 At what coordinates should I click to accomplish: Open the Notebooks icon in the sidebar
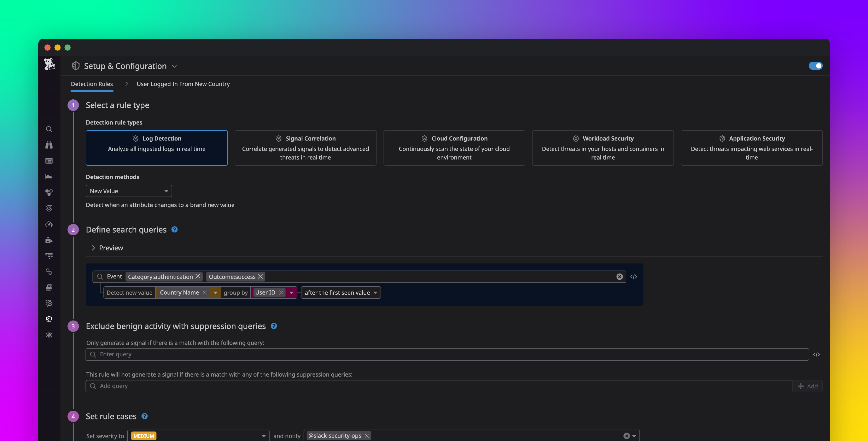tap(49, 287)
